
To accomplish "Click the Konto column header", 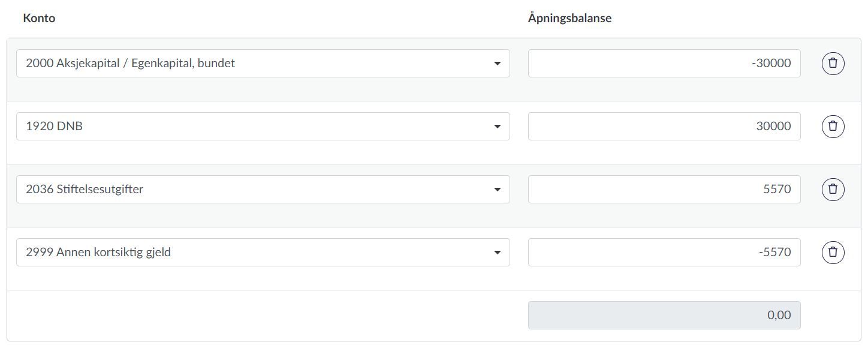I will [x=39, y=18].
